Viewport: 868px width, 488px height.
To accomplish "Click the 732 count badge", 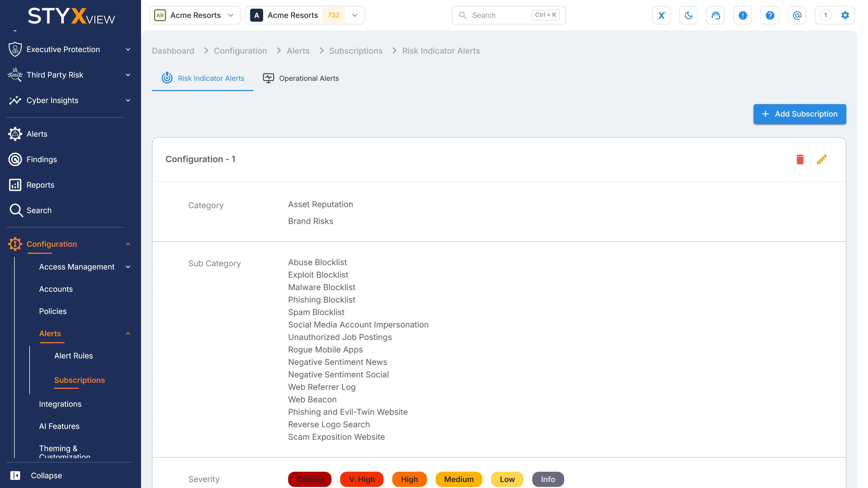I will click(x=333, y=15).
